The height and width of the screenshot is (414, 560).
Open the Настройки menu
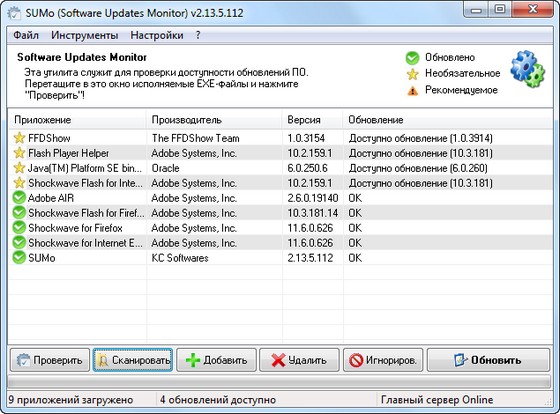click(x=157, y=35)
